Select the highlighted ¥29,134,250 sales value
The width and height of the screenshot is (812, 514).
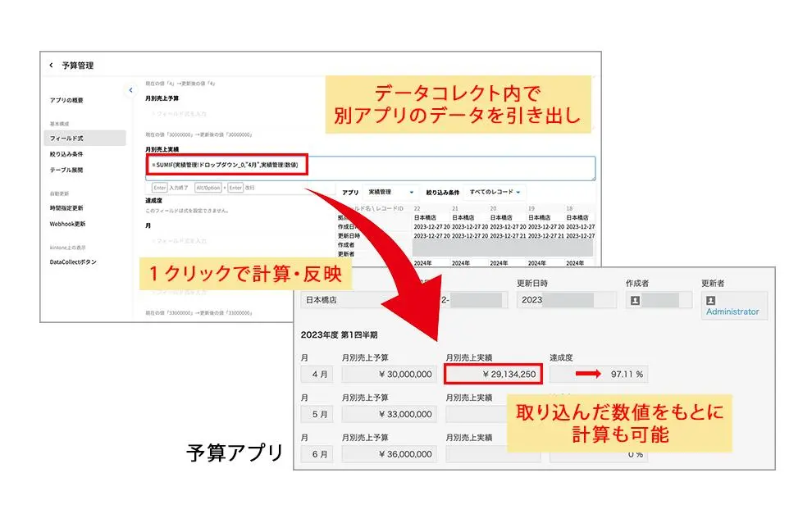494,374
